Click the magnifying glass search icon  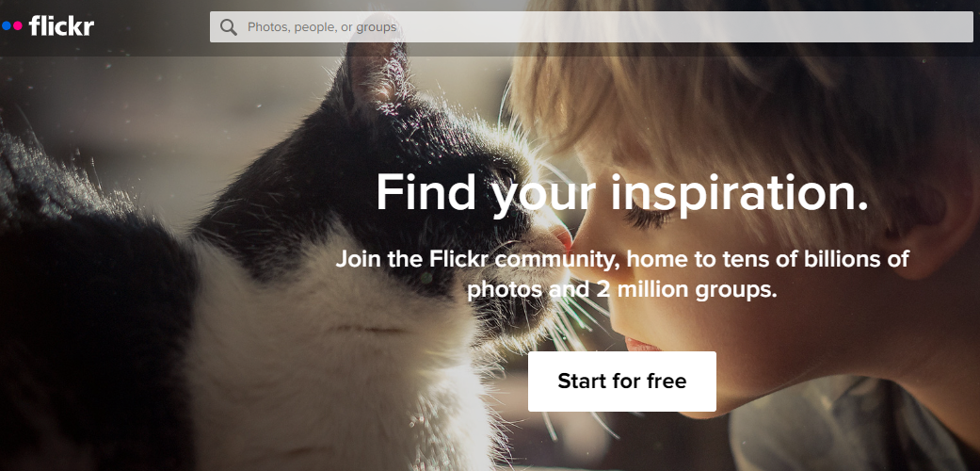click(229, 27)
